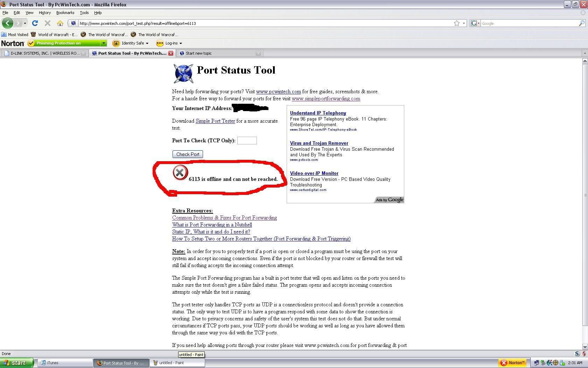Click the World of Warcraft - E... bookmark
588x368 pixels.
coord(54,34)
